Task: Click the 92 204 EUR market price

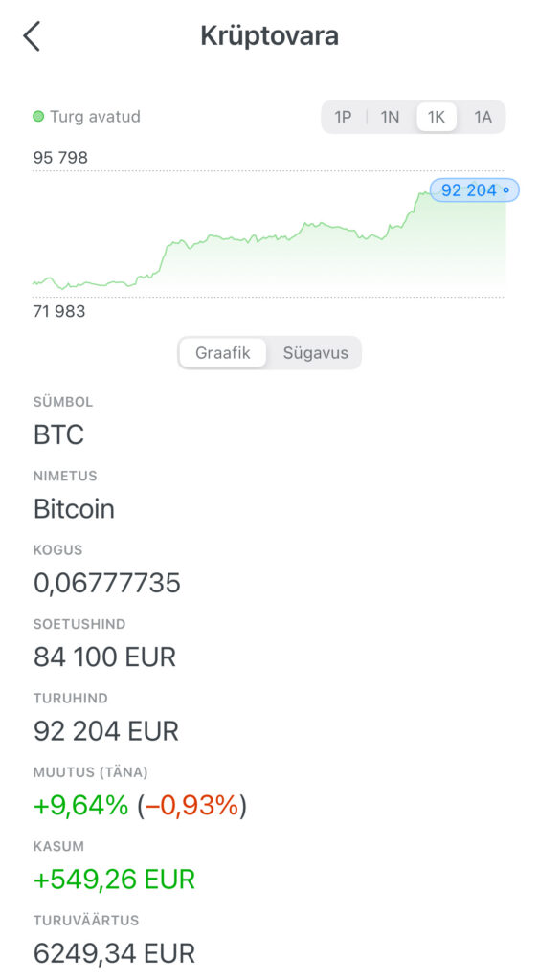Action: click(x=106, y=730)
